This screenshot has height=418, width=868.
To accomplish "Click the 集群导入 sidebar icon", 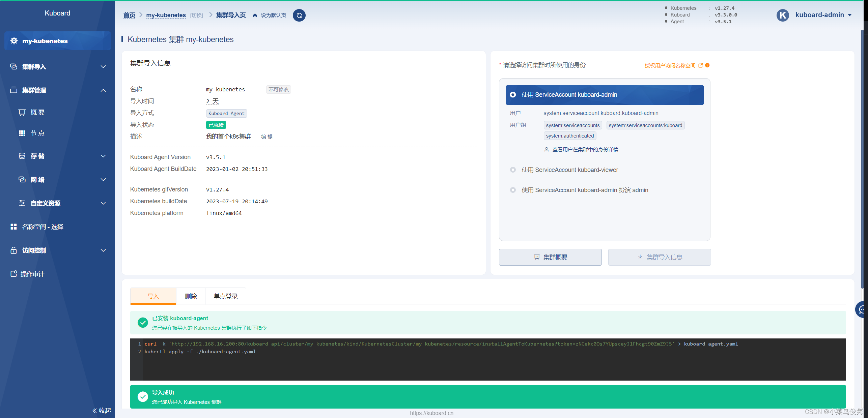I will point(13,67).
